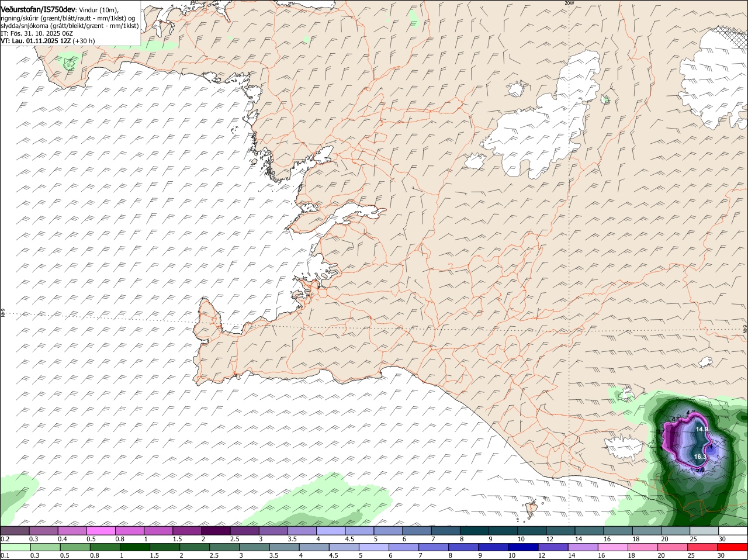Click the 20W meridian label
This screenshot has height=560, width=748.
569,3
